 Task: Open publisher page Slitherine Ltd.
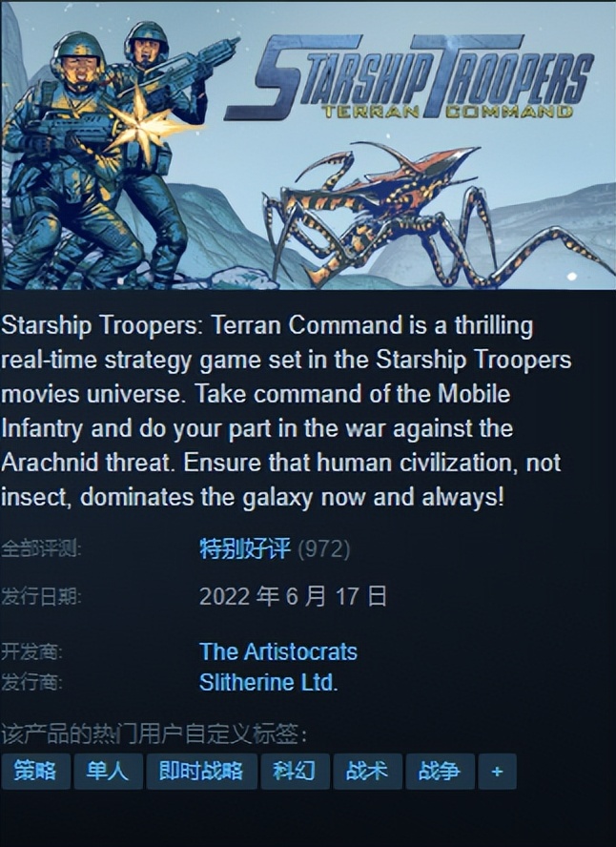point(268,682)
